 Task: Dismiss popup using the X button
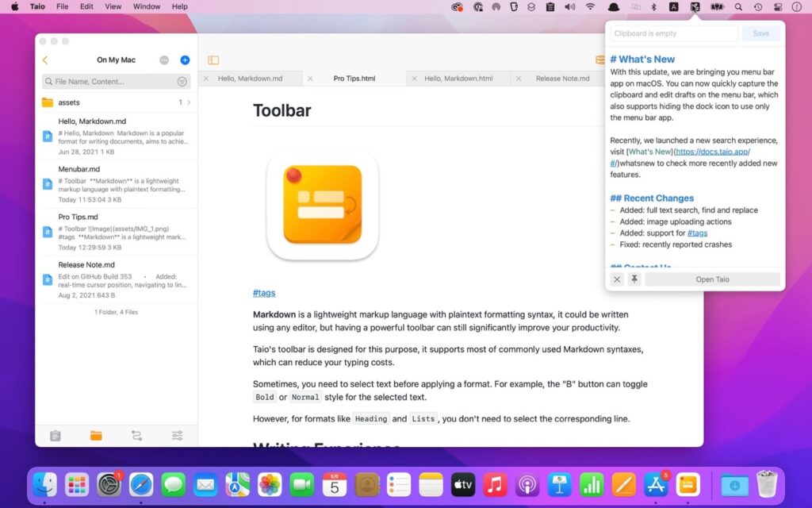tap(617, 279)
